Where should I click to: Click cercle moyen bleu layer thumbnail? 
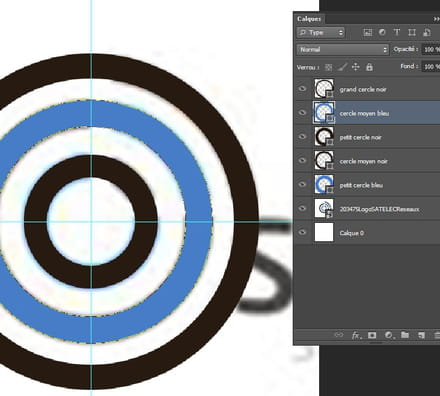(x=324, y=113)
